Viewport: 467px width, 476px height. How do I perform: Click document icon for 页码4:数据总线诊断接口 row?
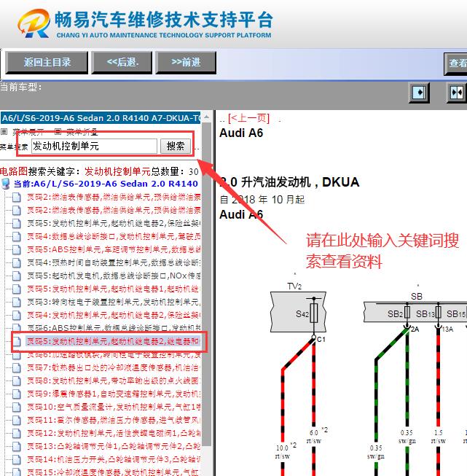click(16, 236)
